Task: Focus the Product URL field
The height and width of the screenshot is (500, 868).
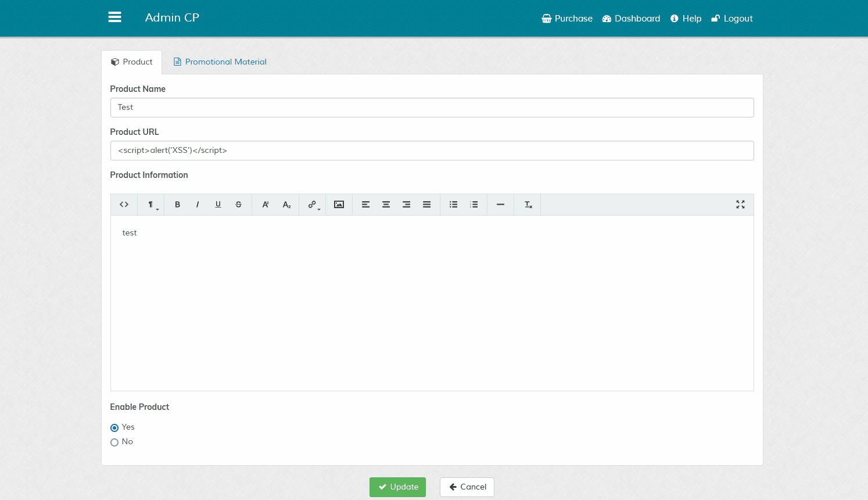Action: coord(432,151)
